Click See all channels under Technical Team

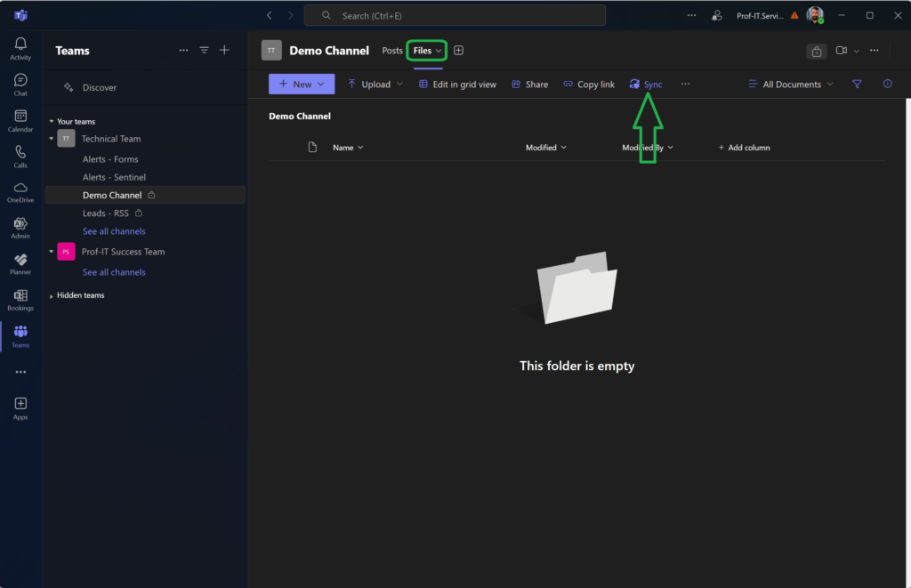pos(114,231)
